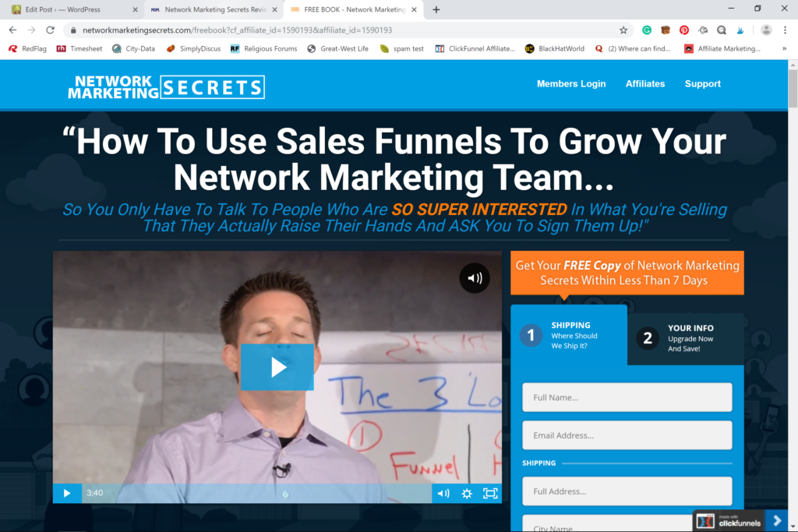This screenshot has width=798, height=532.
Task: Switch to Network Marketing Secrets Review tab
Action: (x=214, y=9)
